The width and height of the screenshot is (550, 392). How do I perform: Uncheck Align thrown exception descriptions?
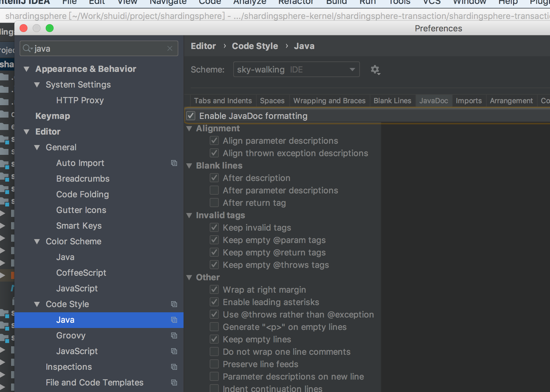click(x=214, y=153)
